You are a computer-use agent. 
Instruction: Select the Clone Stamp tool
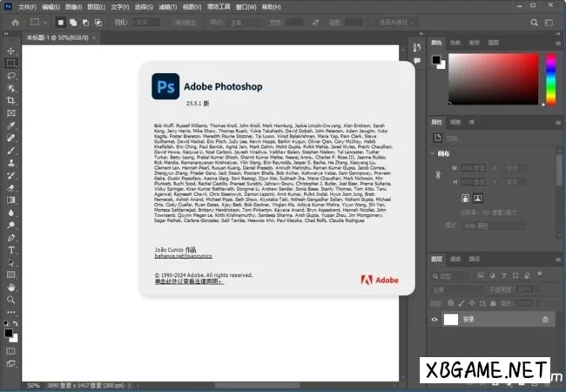tap(11, 162)
